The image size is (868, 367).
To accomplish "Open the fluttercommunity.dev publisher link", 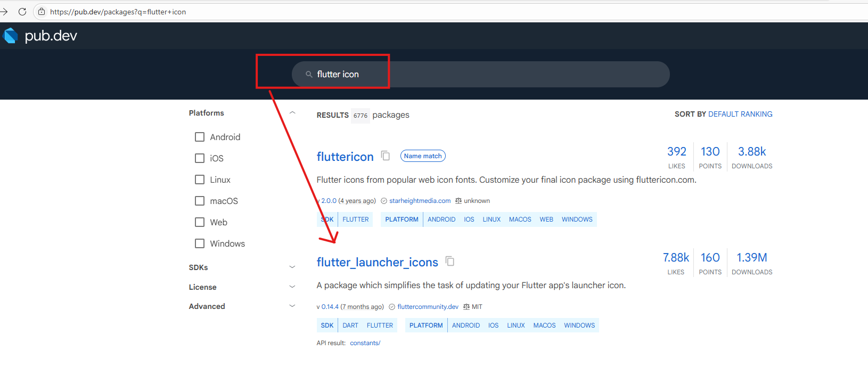I will [x=428, y=307].
